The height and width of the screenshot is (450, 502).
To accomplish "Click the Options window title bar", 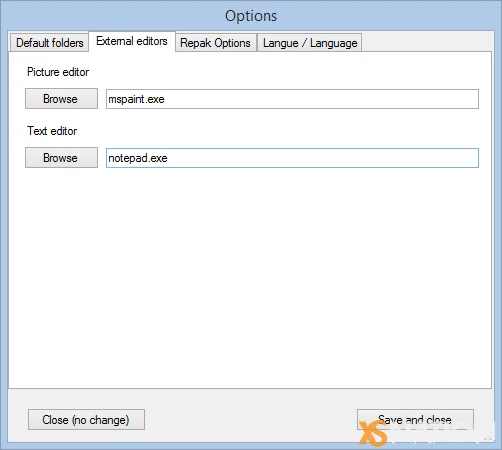I will [251, 16].
